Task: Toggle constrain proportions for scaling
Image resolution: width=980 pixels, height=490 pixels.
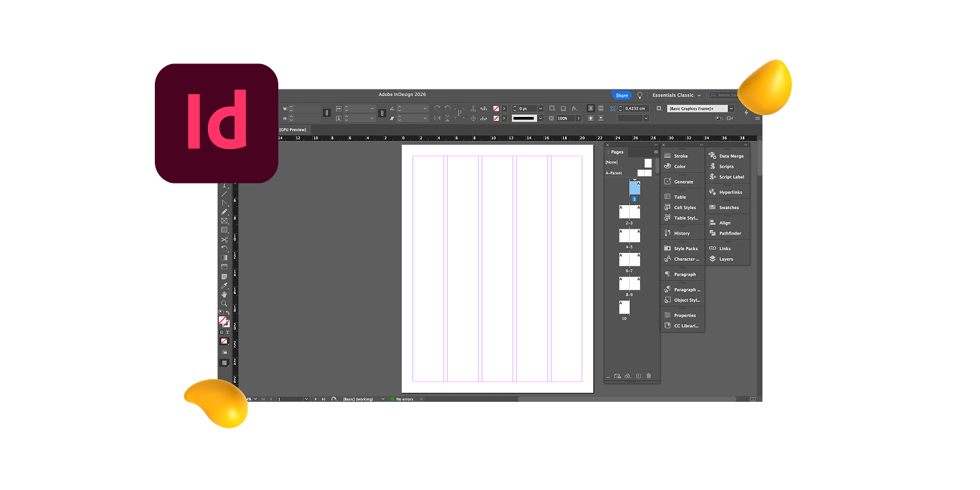Action: click(x=382, y=113)
